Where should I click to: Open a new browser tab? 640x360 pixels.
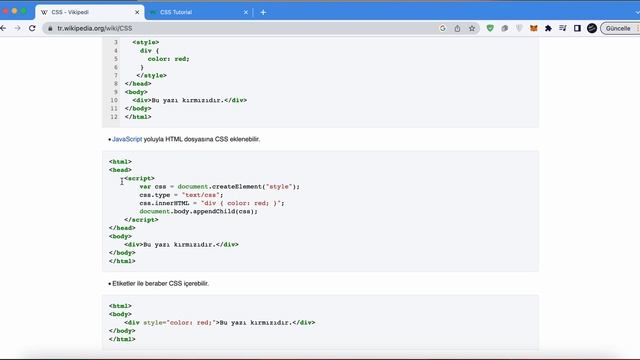263,12
